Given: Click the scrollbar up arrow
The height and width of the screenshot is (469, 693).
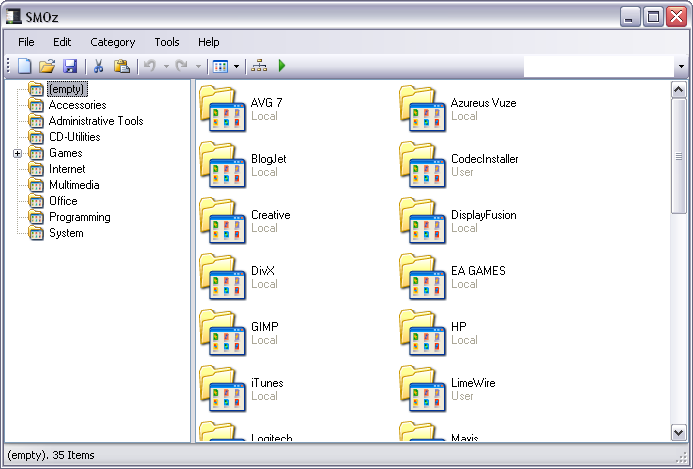Looking at the screenshot, I should [x=678, y=90].
